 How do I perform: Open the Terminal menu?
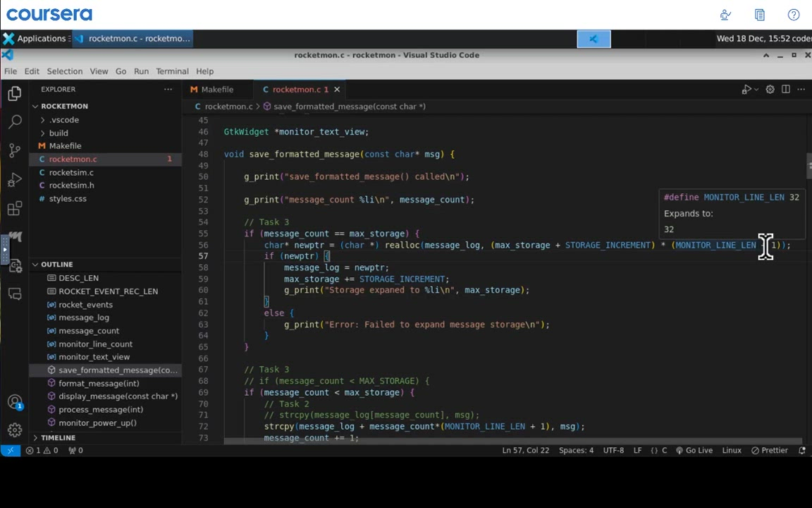click(172, 71)
